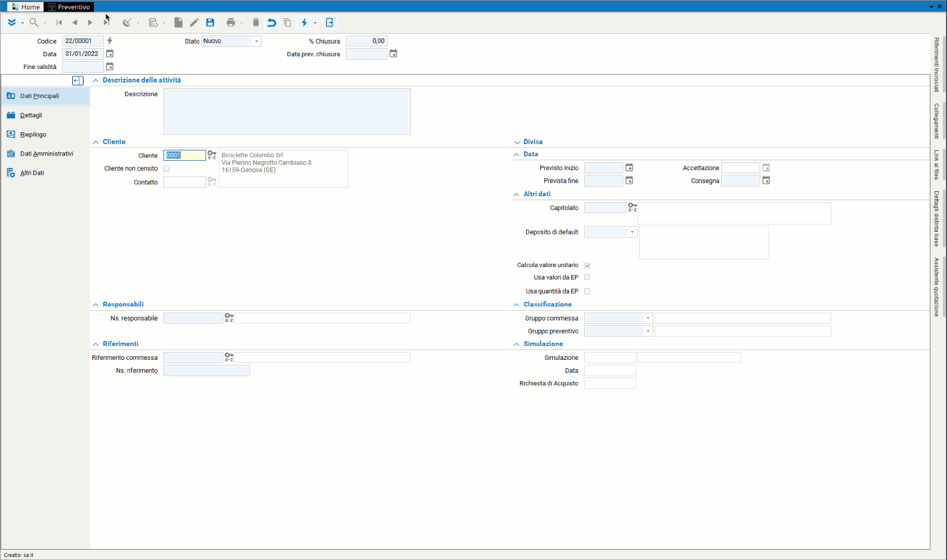Open Riferimenti incrociati side panel
Image resolution: width=947 pixels, height=560 pixels.
pyautogui.click(x=937, y=65)
